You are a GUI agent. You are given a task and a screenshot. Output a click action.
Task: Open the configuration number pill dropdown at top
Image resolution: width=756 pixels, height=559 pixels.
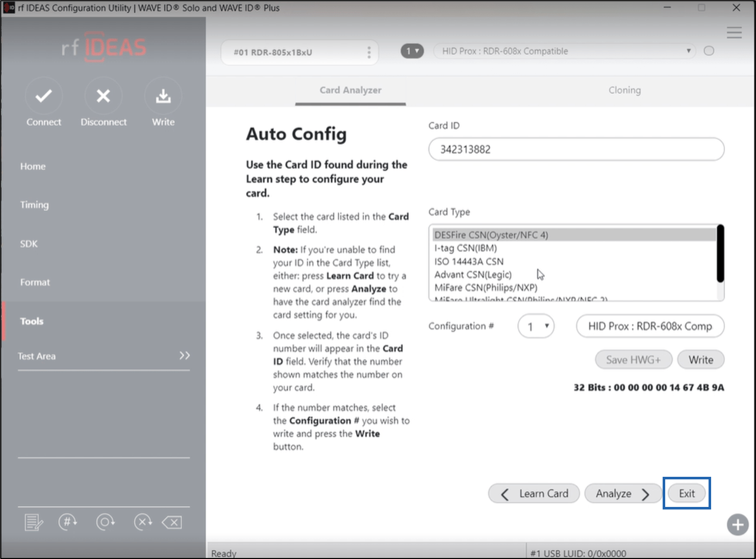tap(412, 51)
